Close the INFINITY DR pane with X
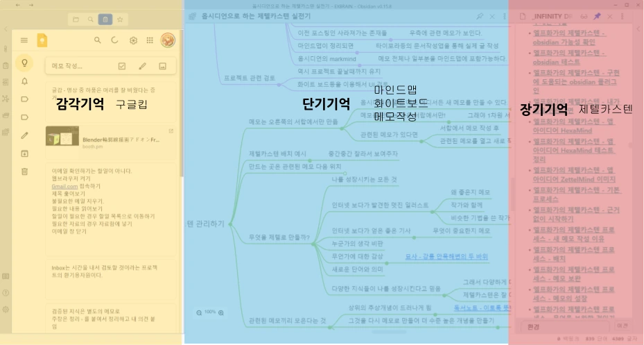644x345 pixels. (x=610, y=17)
